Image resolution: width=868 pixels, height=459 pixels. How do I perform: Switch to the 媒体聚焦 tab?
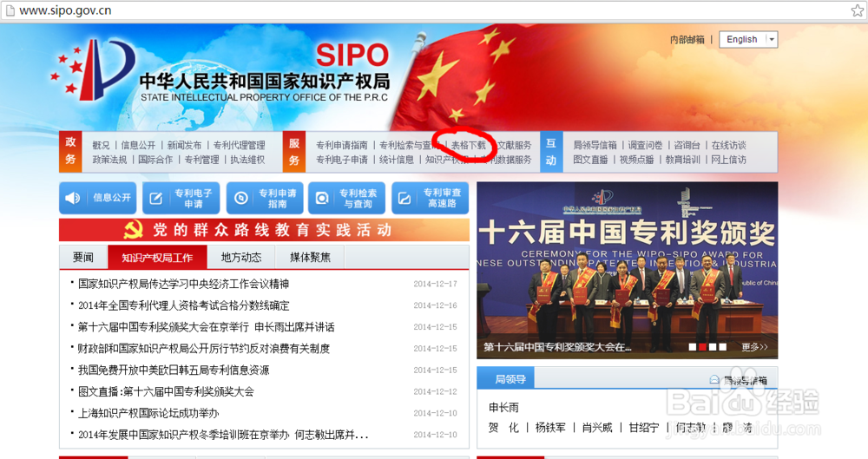pos(310,257)
